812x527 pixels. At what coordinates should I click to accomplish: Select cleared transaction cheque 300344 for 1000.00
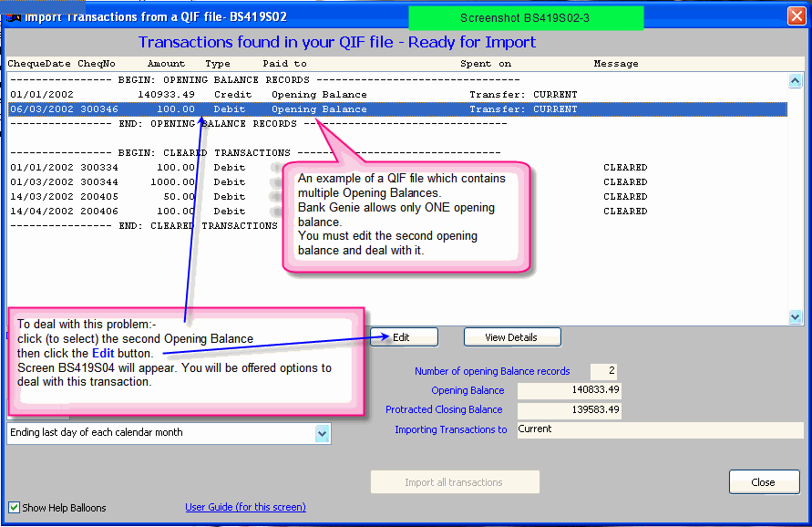pos(397,181)
